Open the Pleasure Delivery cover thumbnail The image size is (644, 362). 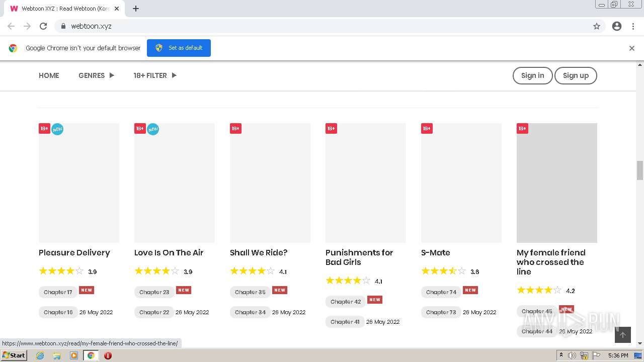click(79, 183)
